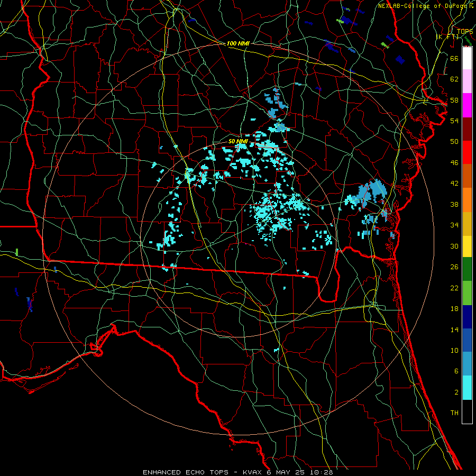
Task: Click the legend value '42'
Action: click(x=454, y=184)
